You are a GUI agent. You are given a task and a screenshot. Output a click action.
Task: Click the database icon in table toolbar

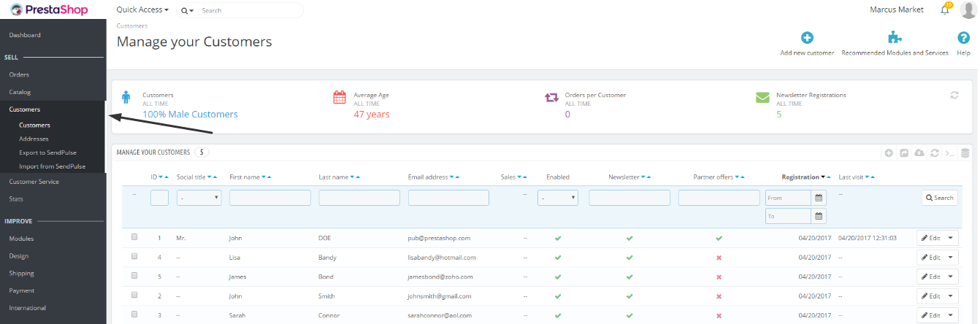click(965, 153)
